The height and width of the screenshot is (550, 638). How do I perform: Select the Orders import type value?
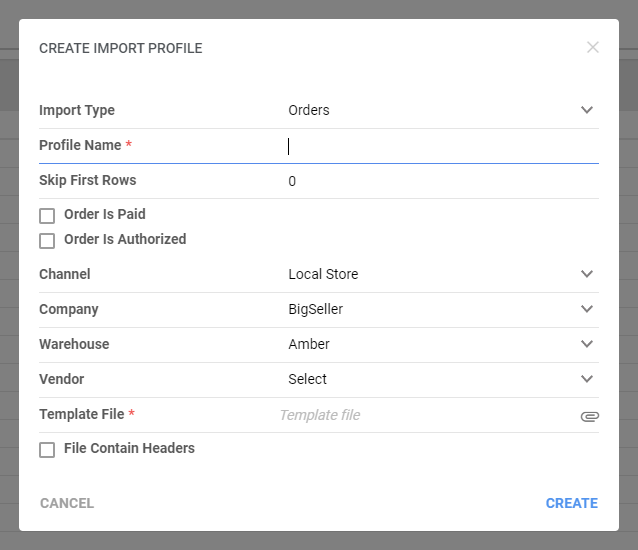coord(309,110)
